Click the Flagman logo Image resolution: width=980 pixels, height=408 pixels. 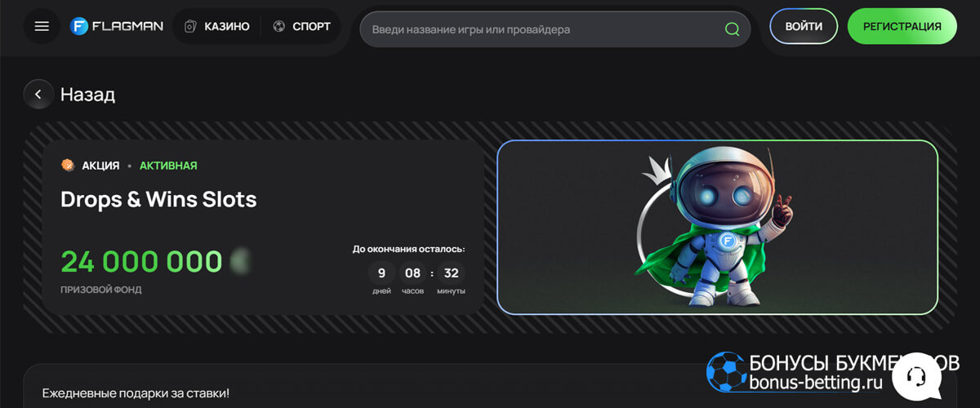(117, 26)
